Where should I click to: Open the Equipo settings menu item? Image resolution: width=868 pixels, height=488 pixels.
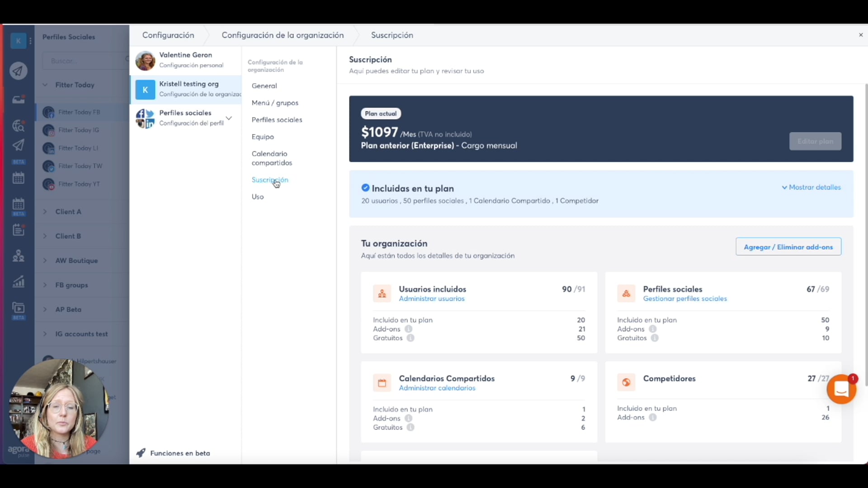pyautogui.click(x=263, y=136)
